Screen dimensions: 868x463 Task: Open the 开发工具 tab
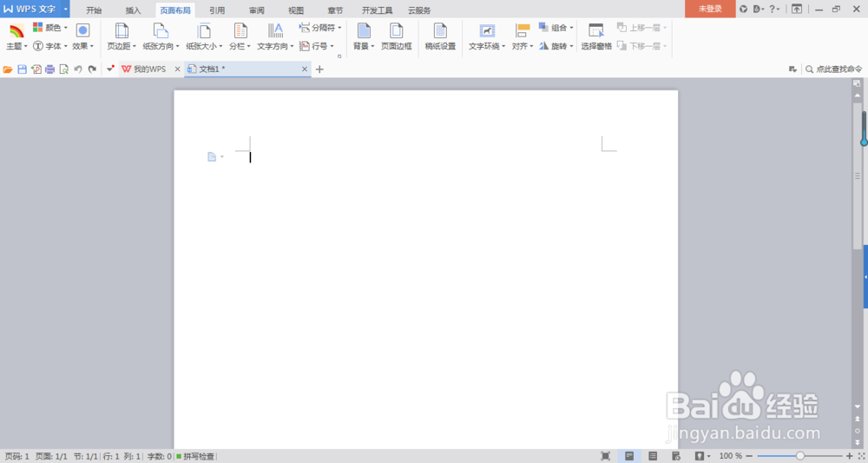pyautogui.click(x=377, y=10)
